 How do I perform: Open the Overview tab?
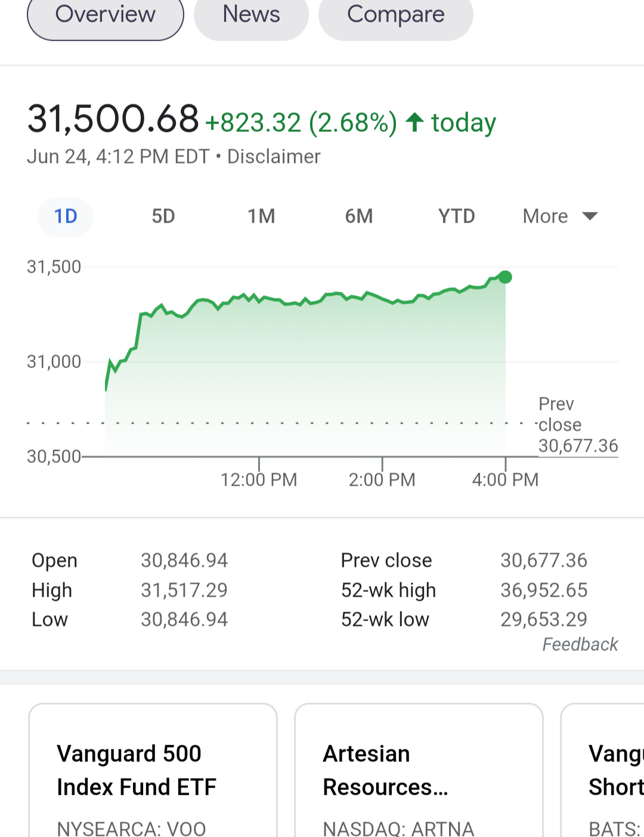tap(106, 15)
